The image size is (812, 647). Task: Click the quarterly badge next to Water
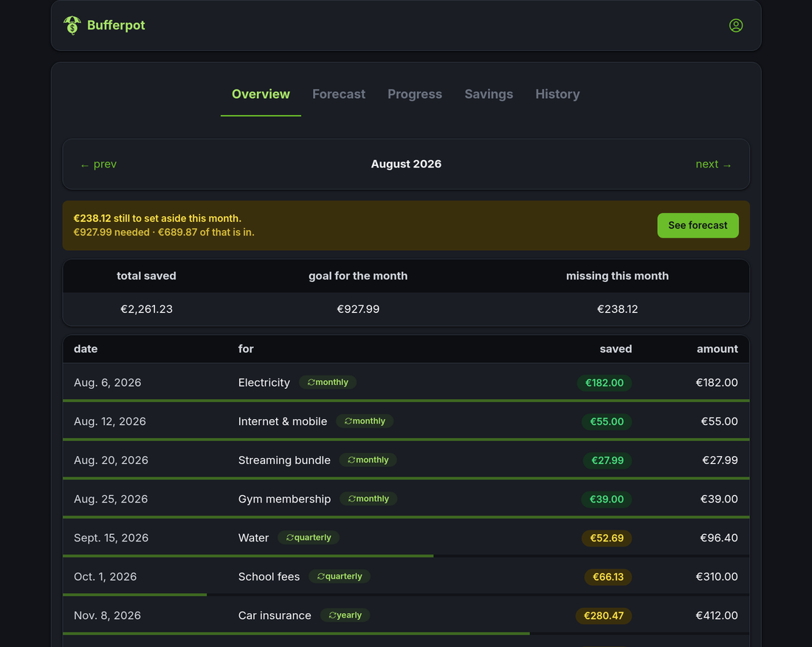click(x=309, y=538)
